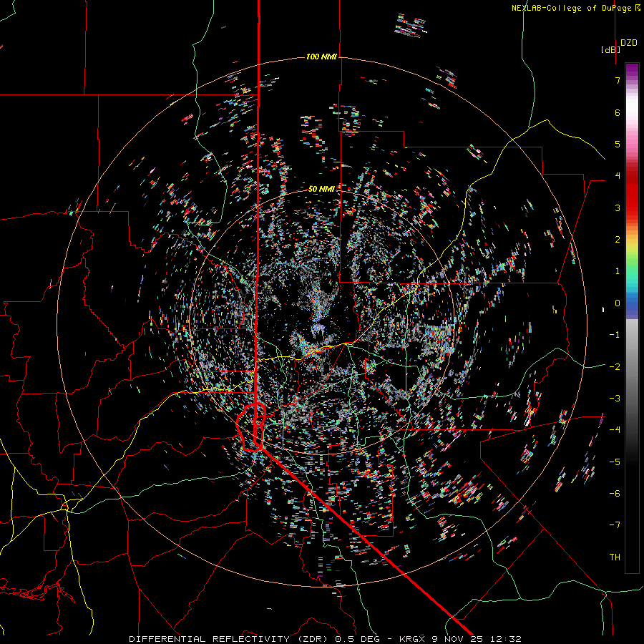Click the 5 value on the scale

click(x=618, y=144)
